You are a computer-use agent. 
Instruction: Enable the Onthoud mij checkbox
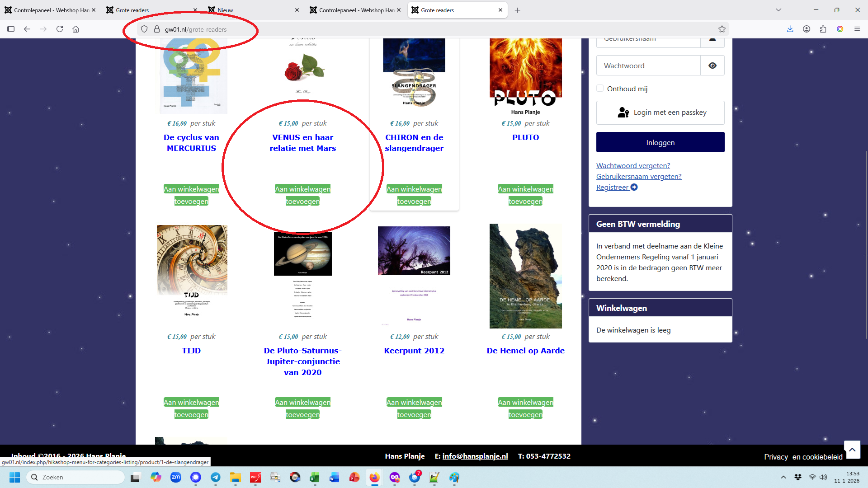point(600,89)
